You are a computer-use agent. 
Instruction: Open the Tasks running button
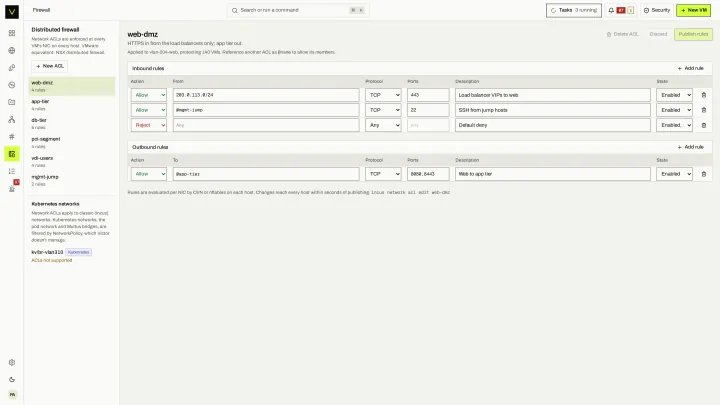[x=574, y=10]
